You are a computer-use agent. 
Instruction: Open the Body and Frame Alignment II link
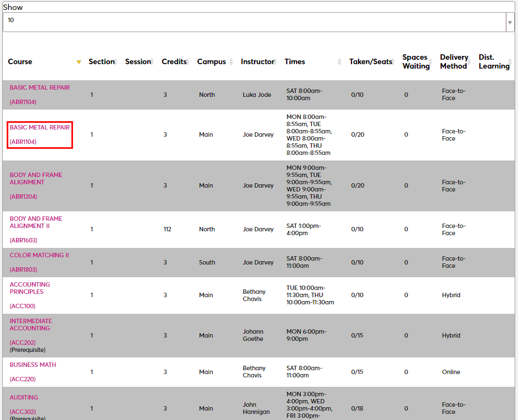pyautogui.click(x=36, y=222)
